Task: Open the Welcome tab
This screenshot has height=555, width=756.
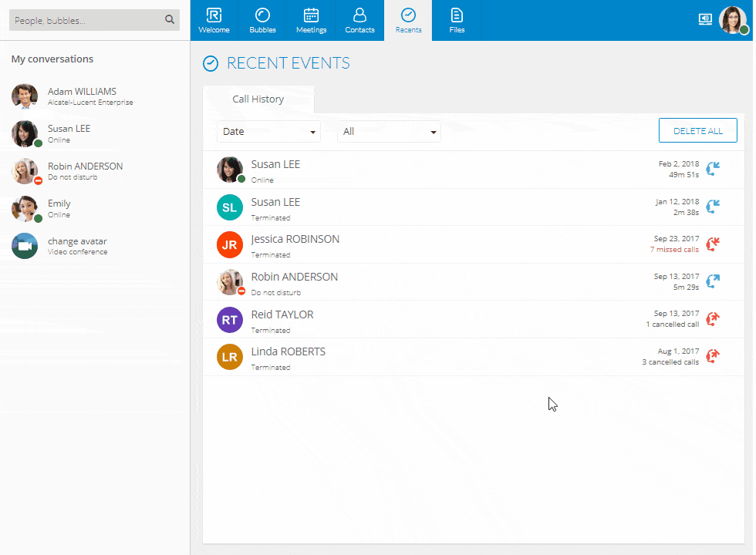Action: 214,20
